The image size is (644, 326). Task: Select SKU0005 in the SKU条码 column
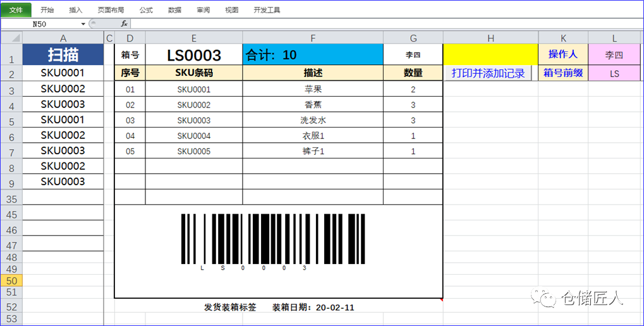194,151
